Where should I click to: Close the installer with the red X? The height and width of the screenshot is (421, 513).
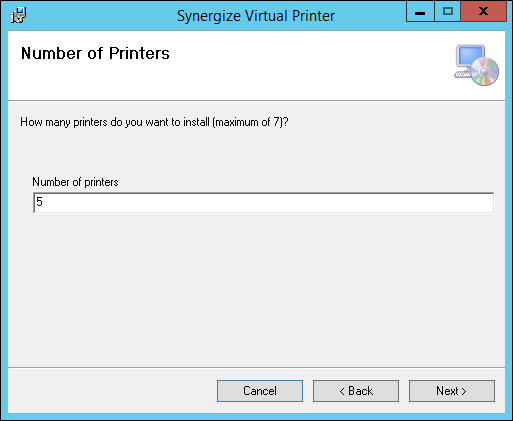pyautogui.click(x=483, y=12)
